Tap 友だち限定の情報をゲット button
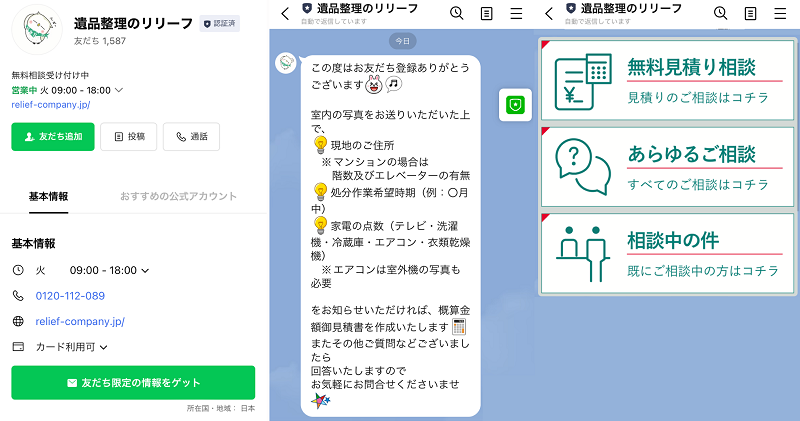800x421 pixels. coord(133,383)
